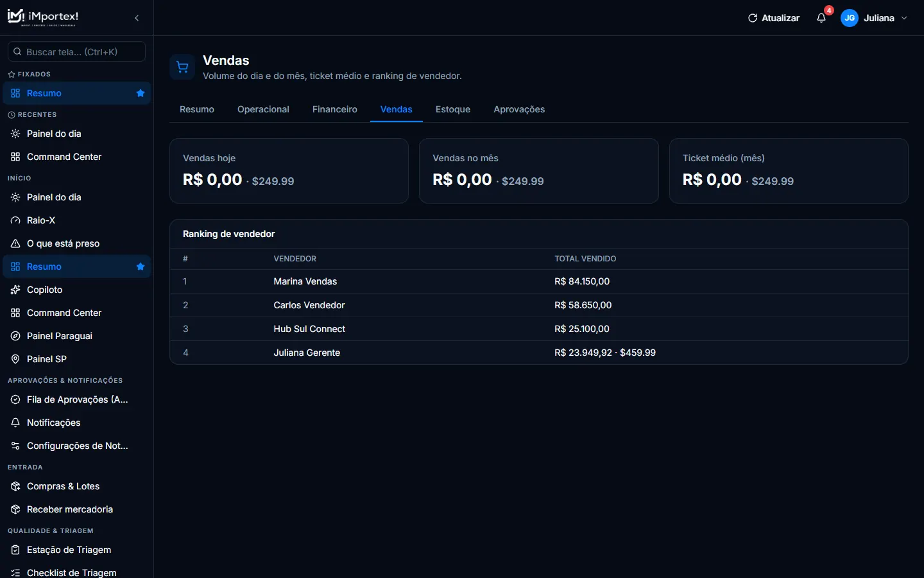Viewport: 924px width, 578px height.
Task: Switch to the Resumo tab
Action: [197, 109]
